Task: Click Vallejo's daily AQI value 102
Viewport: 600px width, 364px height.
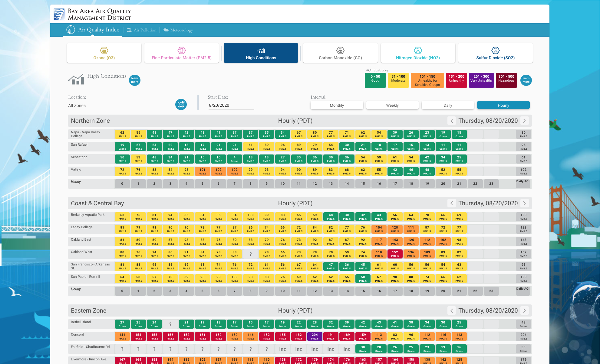Action: pos(523,171)
